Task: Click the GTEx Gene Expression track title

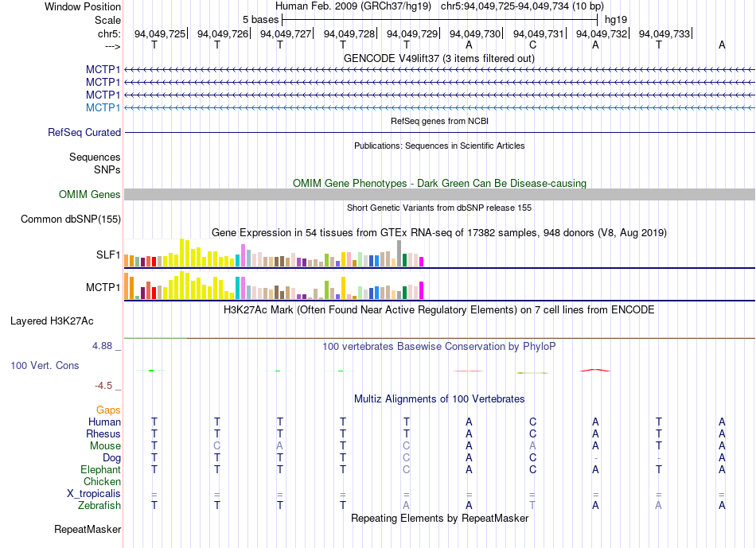Action: pyautogui.click(x=439, y=233)
